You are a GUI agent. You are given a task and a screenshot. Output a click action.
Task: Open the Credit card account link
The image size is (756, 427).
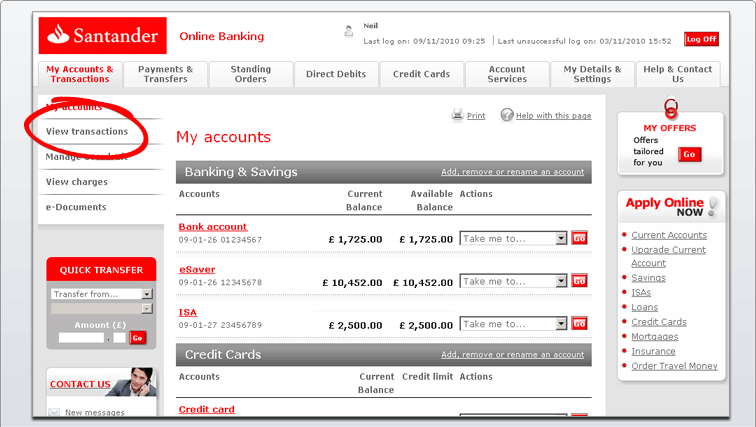206,409
